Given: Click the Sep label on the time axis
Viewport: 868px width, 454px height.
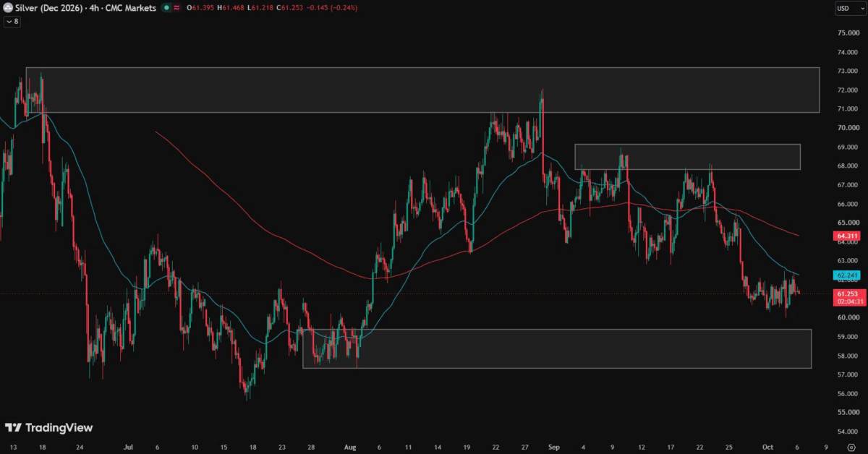Looking at the screenshot, I should click(555, 448).
